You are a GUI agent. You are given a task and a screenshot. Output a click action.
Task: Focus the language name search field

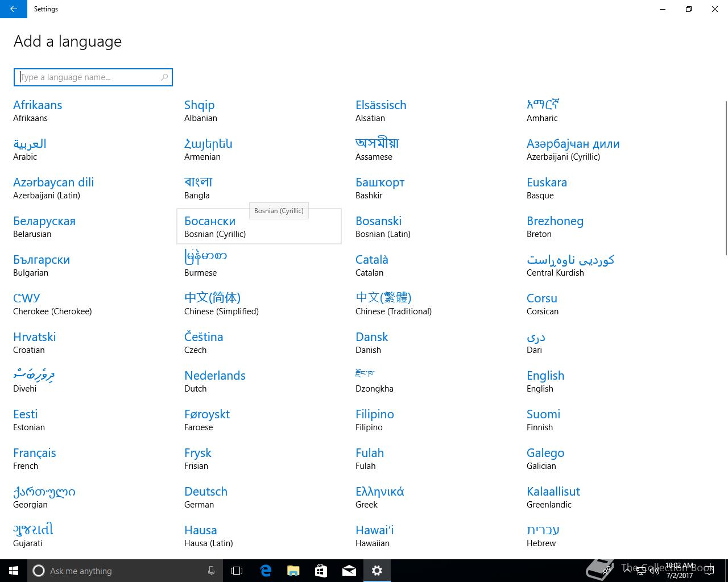(x=93, y=77)
